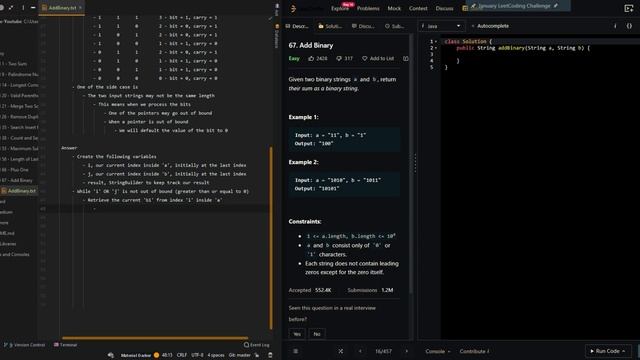This screenshot has height=360, width=640.
Task: Toggle Autocomplete option
Action: click(490, 26)
